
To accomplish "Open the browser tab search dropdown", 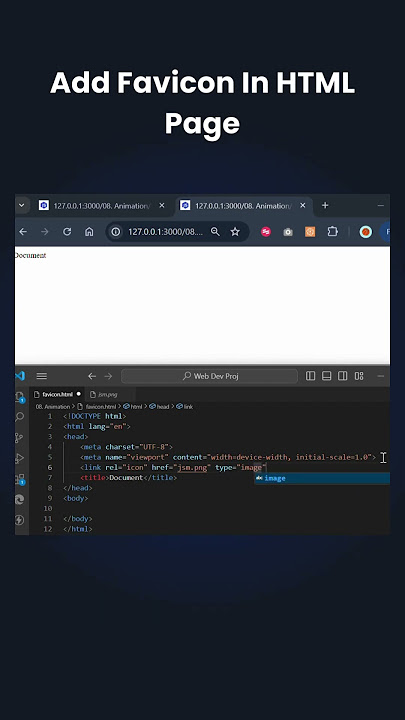I will click(21, 205).
